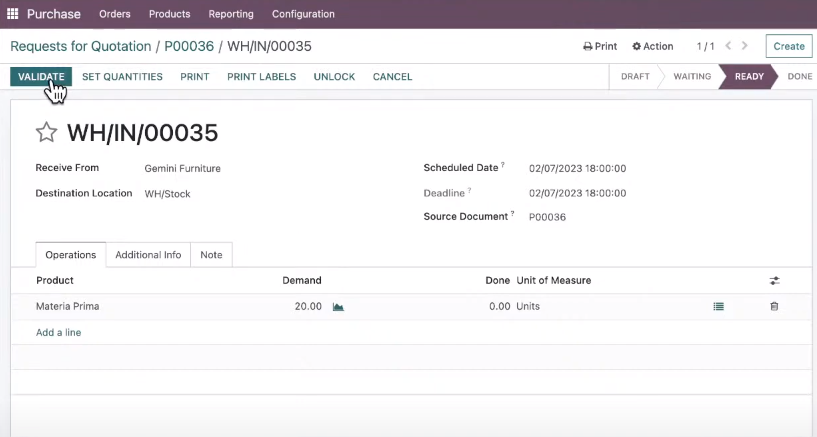
Task: Click the Source Document value P00036
Action: pyautogui.click(x=547, y=217)
